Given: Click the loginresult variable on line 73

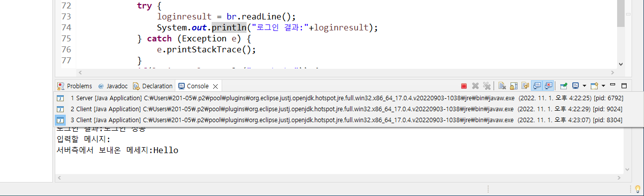Looking at the screenshot, I should [184, 16].
